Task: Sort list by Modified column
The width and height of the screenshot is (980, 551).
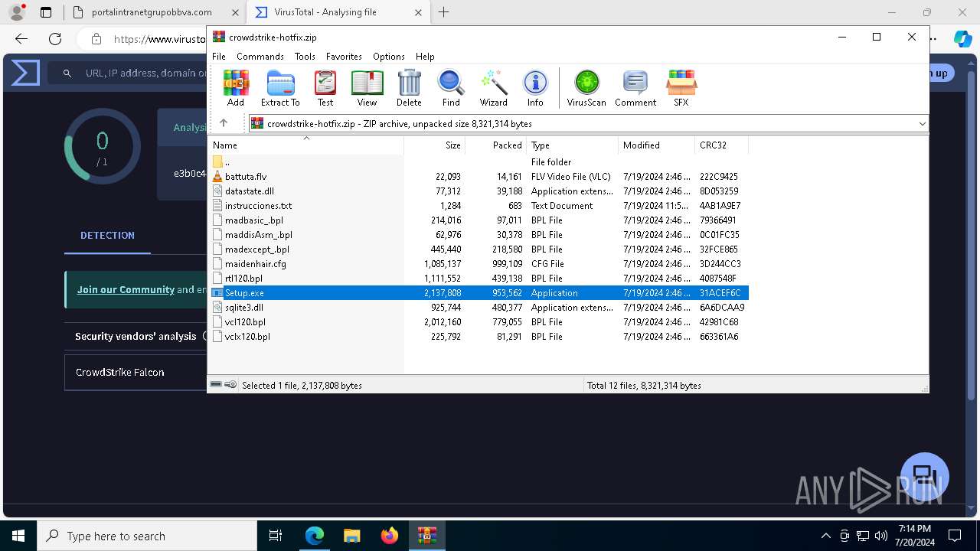Action: pyautogui.click(x=657, y=145)
